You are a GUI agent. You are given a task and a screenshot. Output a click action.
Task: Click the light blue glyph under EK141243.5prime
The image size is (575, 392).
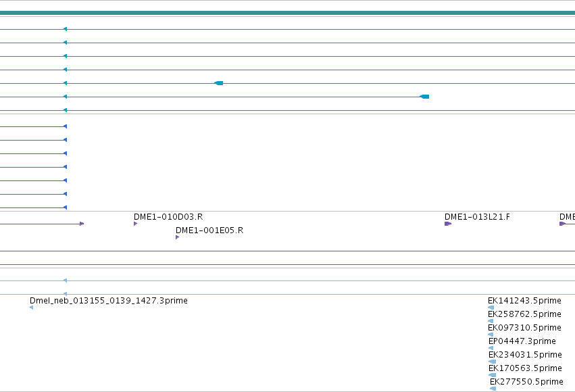point(491,308)
